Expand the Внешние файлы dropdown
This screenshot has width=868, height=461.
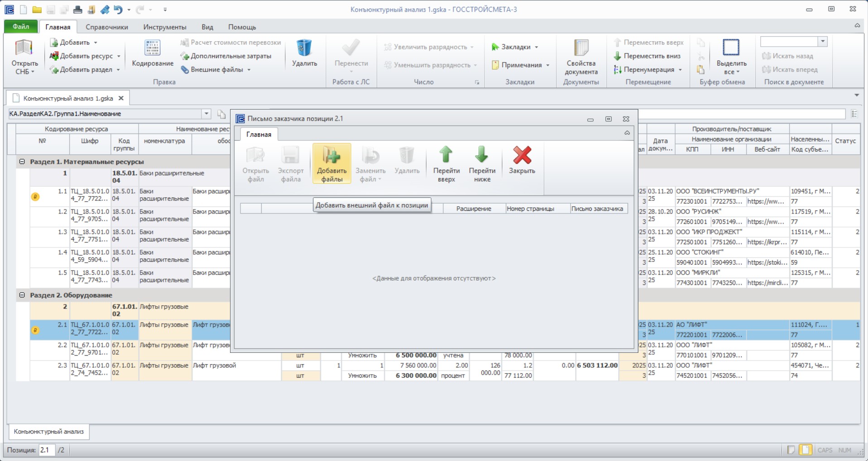click(249, 70)
